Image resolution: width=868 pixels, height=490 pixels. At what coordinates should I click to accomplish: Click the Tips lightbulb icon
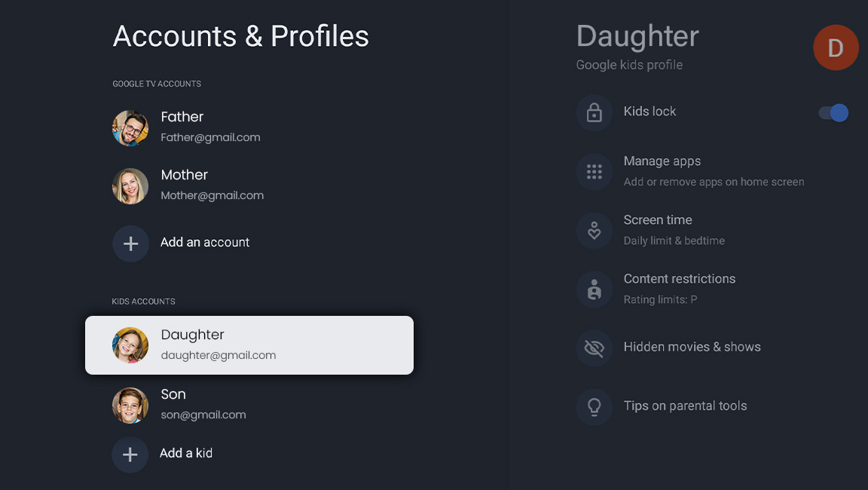594,406
